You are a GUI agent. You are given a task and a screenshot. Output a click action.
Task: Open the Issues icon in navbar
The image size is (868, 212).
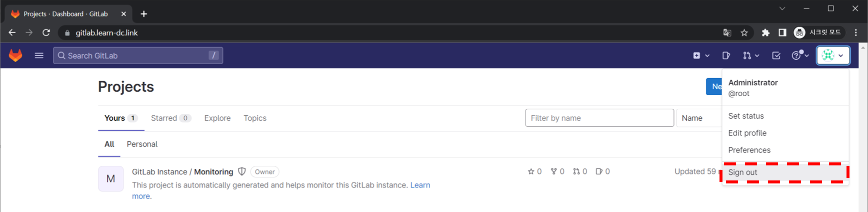pyautogui.click(x=726, y=55)
